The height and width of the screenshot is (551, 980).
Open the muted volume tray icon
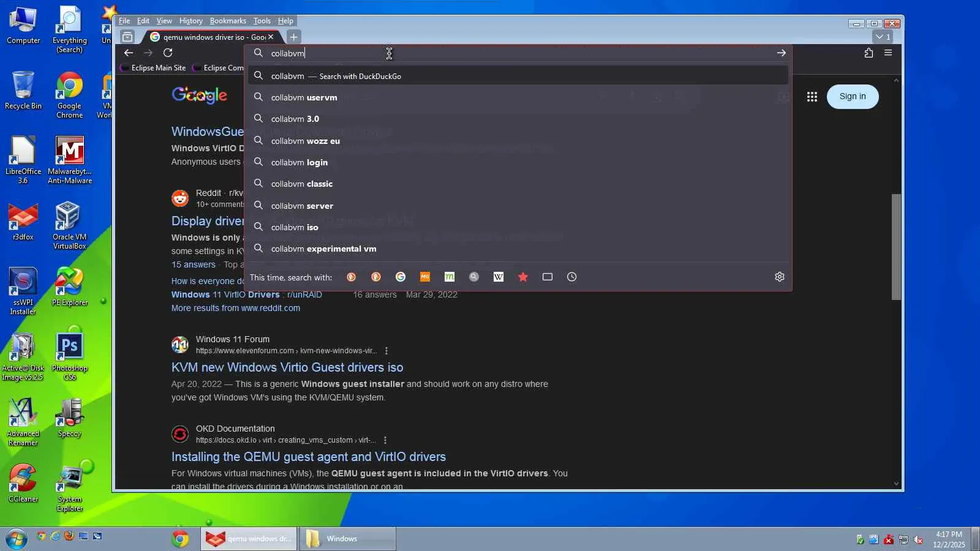click(x=918, y=539)
